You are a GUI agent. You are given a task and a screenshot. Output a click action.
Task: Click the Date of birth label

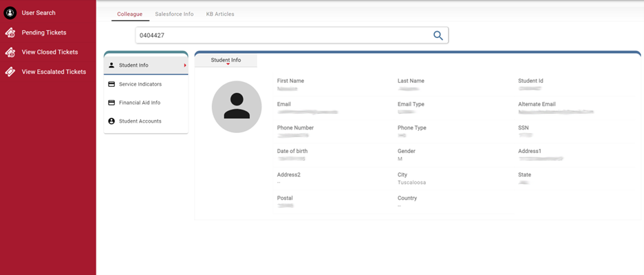click(292, 151)
